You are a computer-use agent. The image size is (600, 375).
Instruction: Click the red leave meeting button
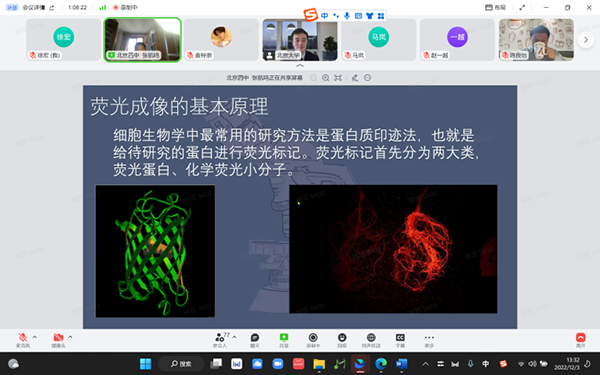click(580, 339)
